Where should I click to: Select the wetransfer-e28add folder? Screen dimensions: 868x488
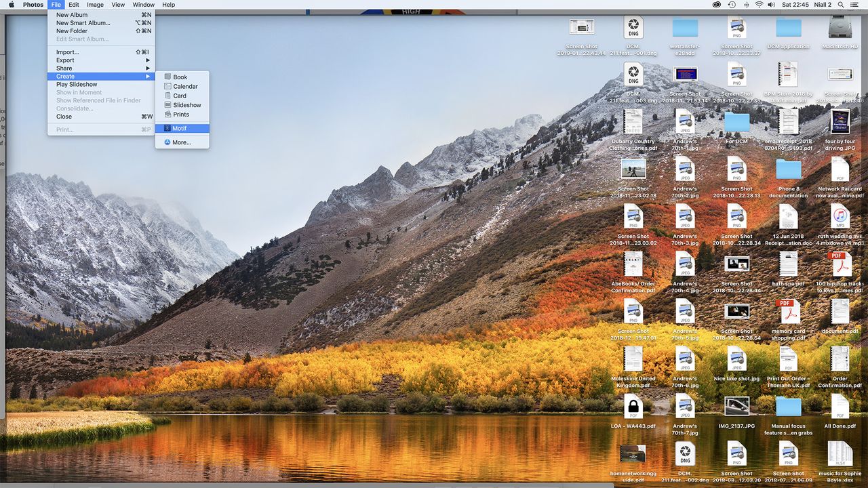coord(685,28)
